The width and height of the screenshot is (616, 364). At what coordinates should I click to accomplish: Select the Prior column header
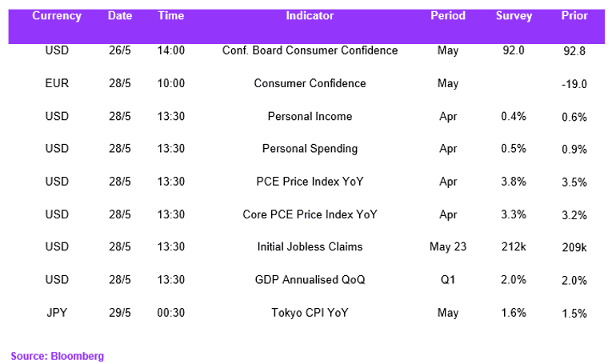pyautogui.click(x=574, y=16)
